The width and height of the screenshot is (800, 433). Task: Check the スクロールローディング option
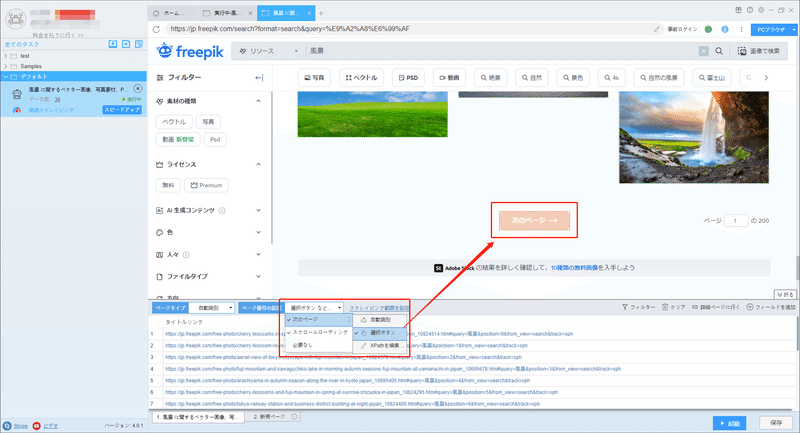coord(317,332)
